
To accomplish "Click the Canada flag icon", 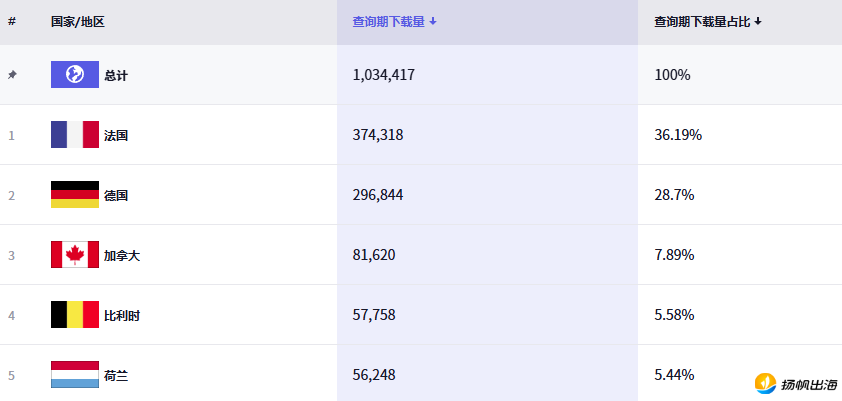I will [x=75, y=255].
